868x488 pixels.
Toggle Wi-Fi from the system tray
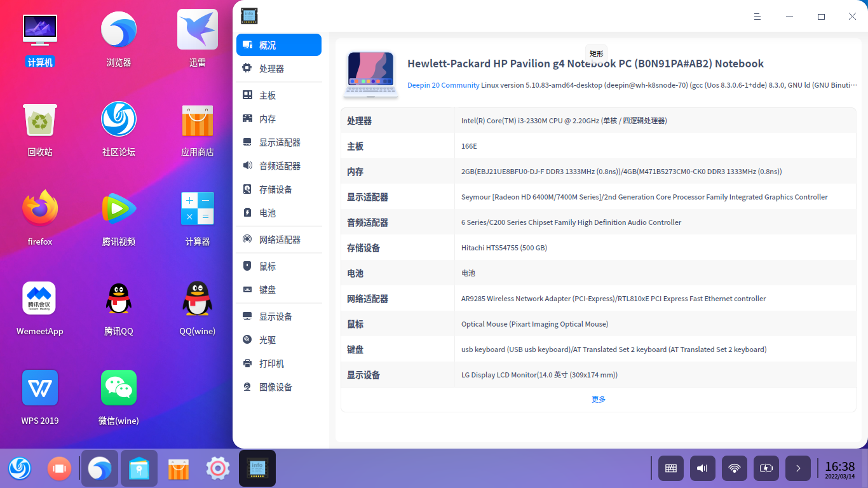[734, 468]
